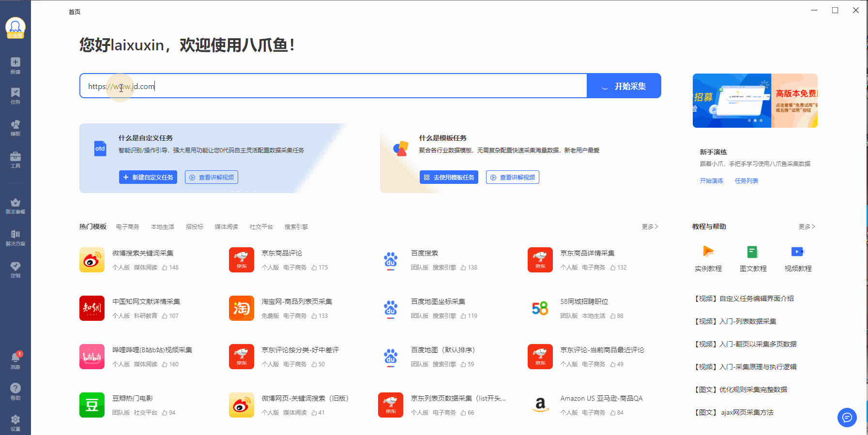The width and height of the screenshot is (868, 435).
Task: Click the URL input field
Action: coord(333,86)
